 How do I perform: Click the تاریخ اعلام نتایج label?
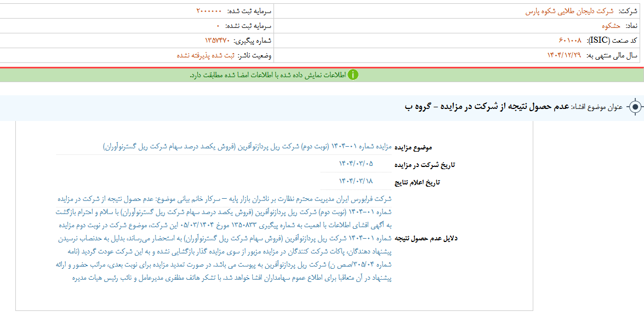point(417,183)
